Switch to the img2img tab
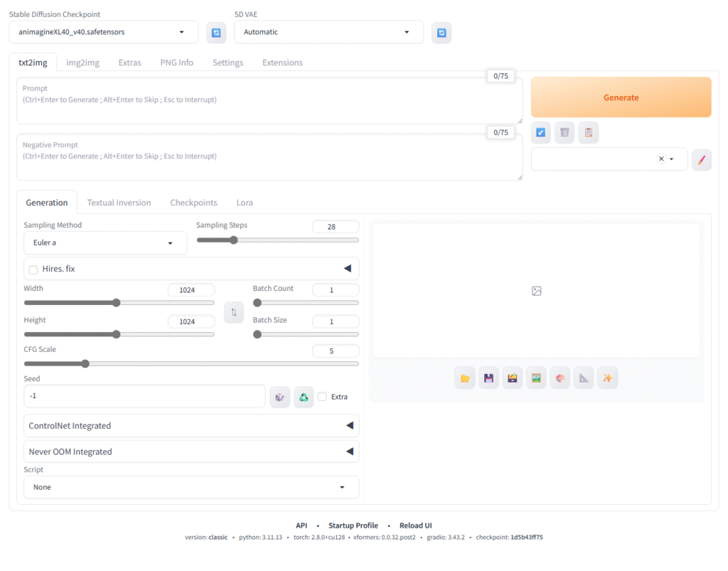The width and height of the screenshot is (728, 571). 82,63
